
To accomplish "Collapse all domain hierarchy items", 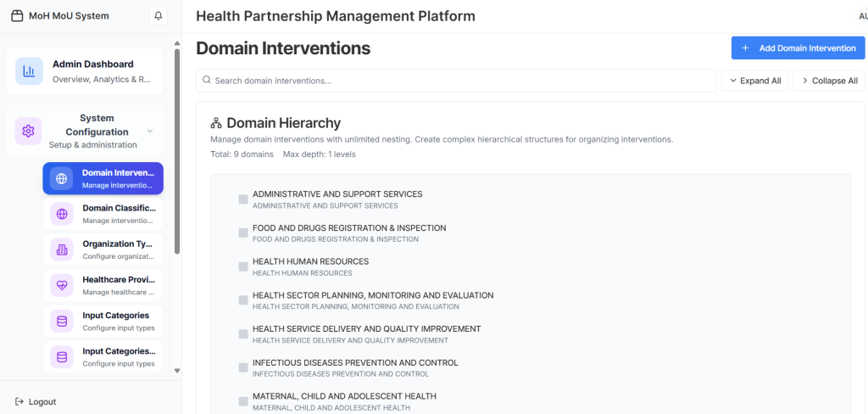I will point(828,81).
